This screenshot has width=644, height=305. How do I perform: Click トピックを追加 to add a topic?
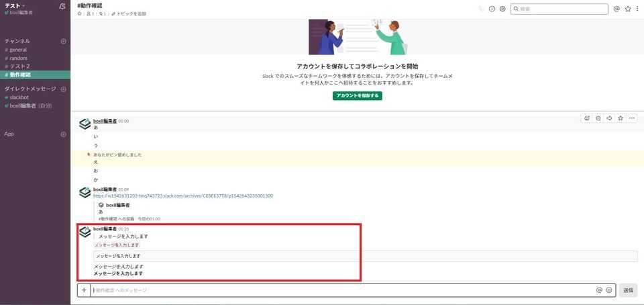129,14
